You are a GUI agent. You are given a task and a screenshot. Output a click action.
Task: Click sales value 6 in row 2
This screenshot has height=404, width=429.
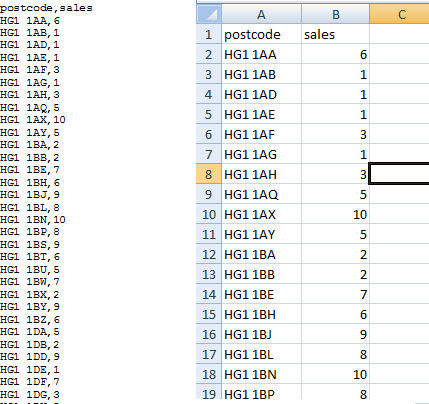click(x=336, y=54)
